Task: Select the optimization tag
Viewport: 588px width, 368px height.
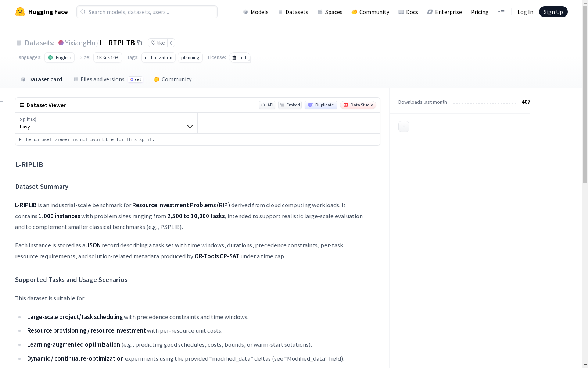Action: (158, 57)
